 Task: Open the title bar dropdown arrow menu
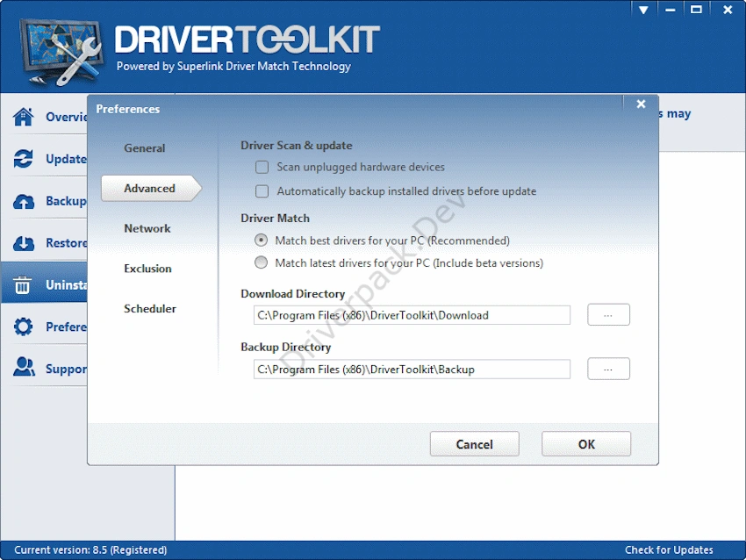643,10
